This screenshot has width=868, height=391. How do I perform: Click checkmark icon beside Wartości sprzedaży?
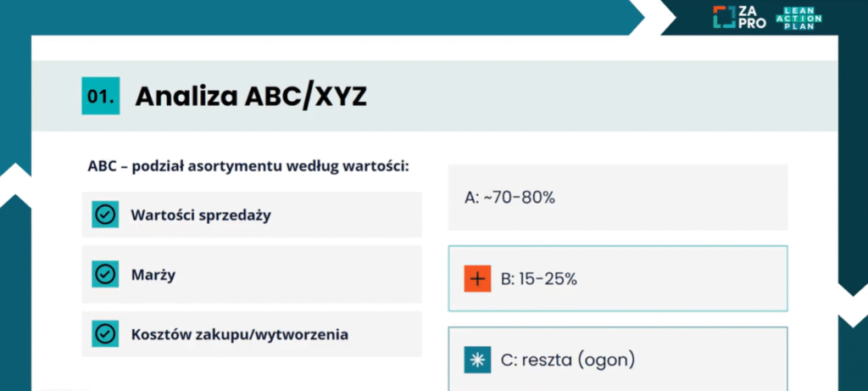click(x=105, y=215)
